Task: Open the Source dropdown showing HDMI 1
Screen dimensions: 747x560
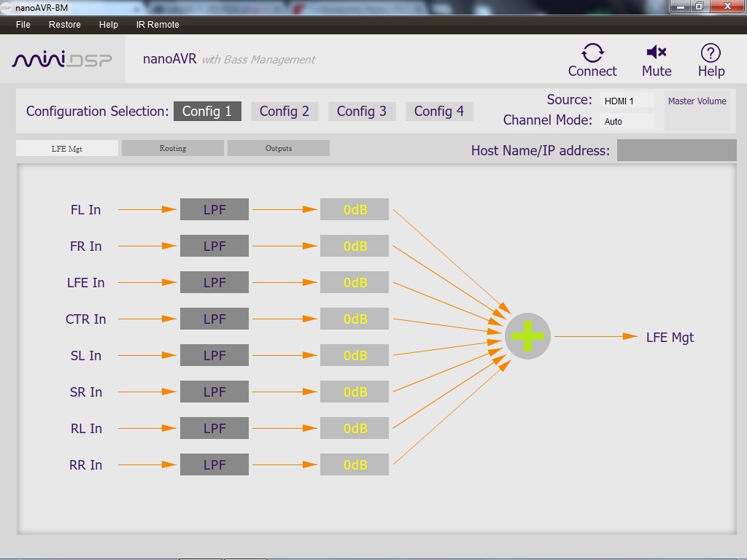Action: [627, 101]
